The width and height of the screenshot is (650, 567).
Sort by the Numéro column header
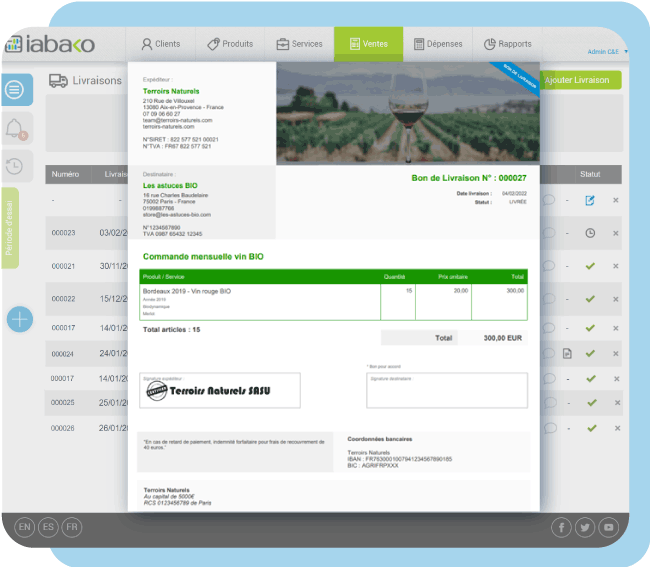coord(65,174)
